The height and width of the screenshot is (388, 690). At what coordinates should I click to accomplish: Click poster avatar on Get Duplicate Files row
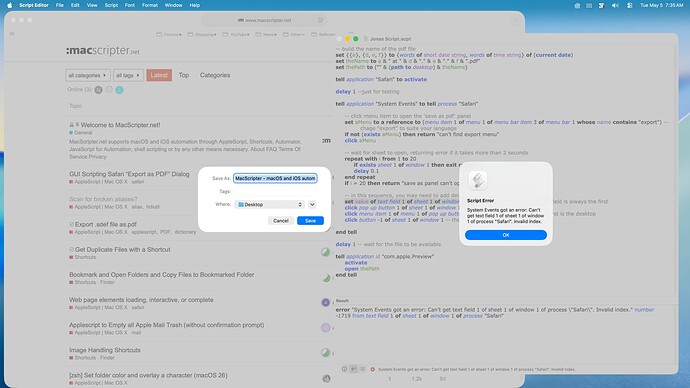[x=325, y=252]
